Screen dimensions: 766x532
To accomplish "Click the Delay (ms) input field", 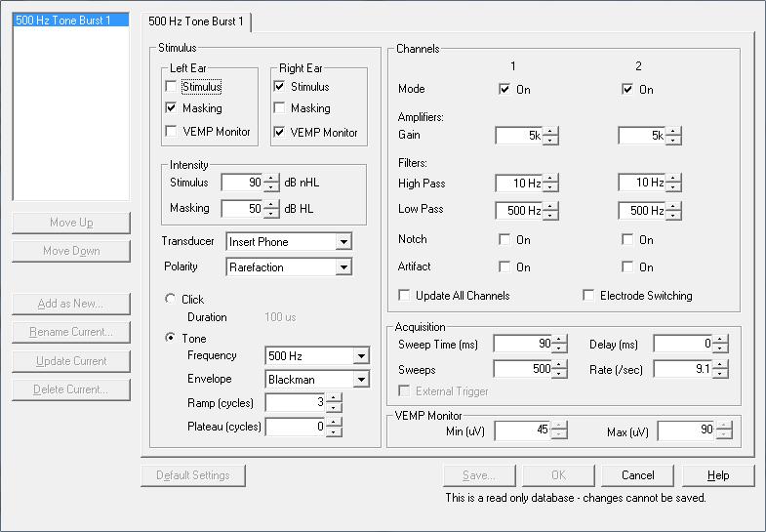I will click(683, 344).
